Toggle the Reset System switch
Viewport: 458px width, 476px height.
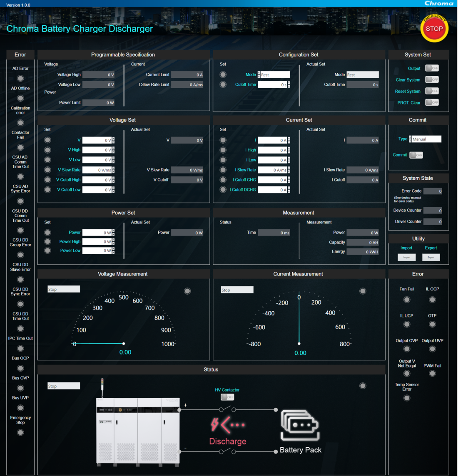point(432,91)
